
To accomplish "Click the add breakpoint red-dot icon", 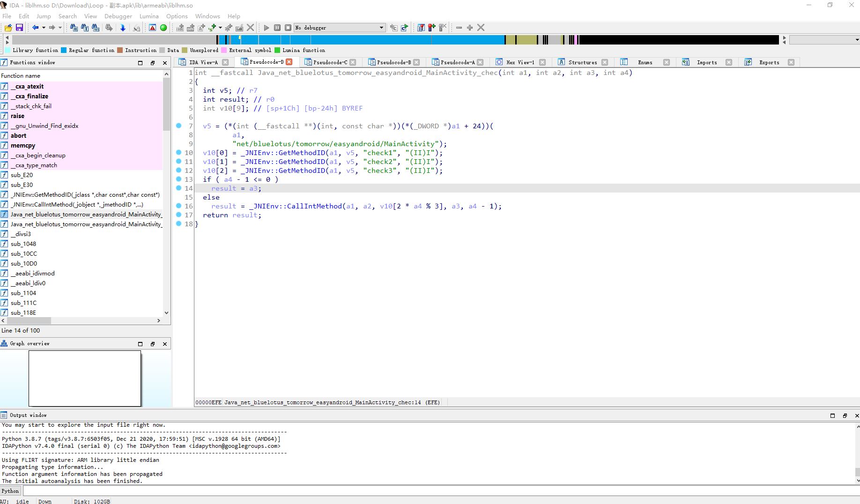I will click(x=431, y=28).
